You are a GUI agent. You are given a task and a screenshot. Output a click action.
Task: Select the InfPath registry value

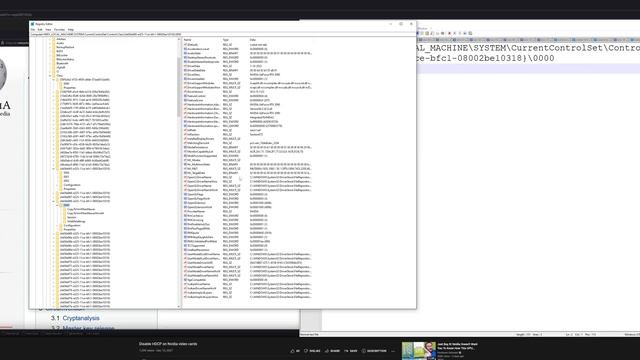pos(191,130)
